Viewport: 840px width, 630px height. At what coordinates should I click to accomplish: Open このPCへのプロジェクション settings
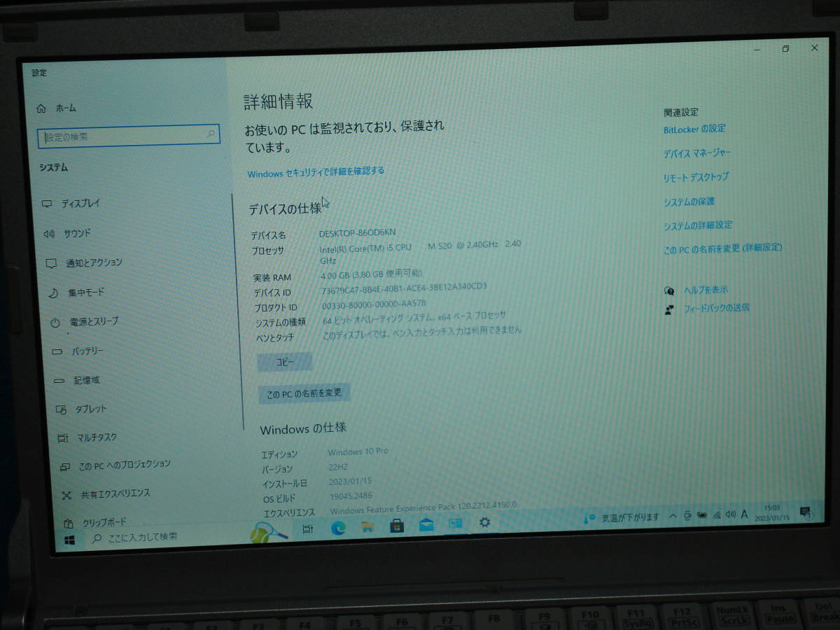tap(115, 465)
